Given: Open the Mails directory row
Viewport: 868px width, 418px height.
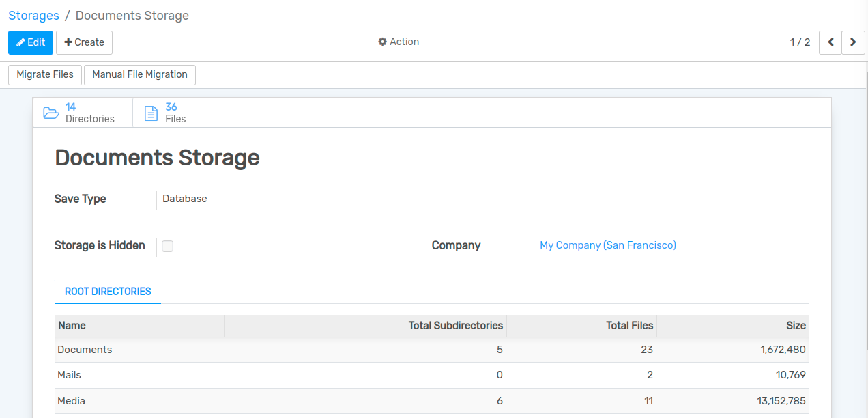Looking at the screenshot, I should click(x=70, y=375).
